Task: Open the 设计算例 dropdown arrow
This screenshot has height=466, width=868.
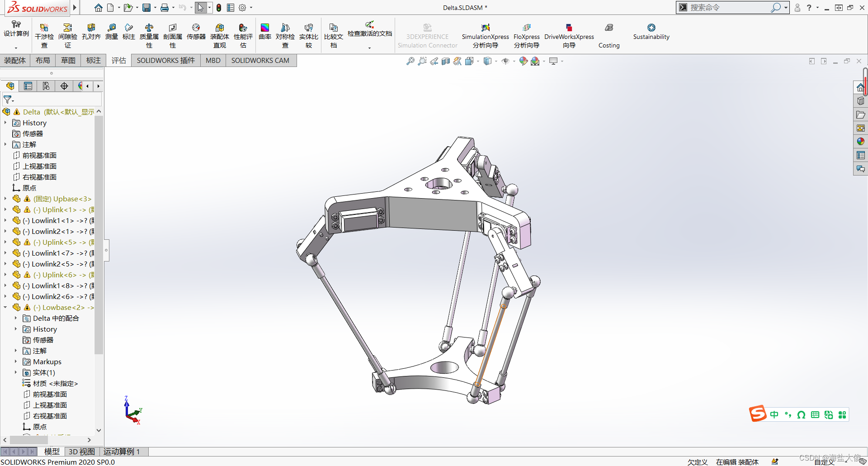Action: [16, 48]
